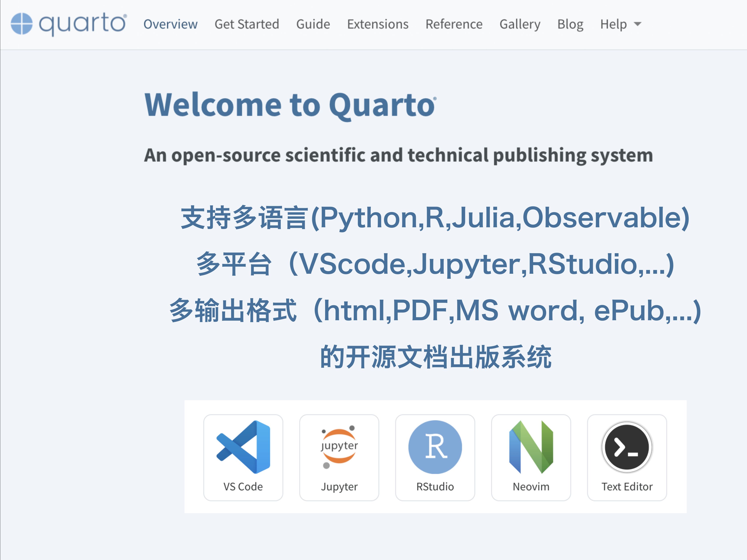The height and width of the screenshot is (560, 747).
Task: Open the Guide section
Action: [313, 24]
